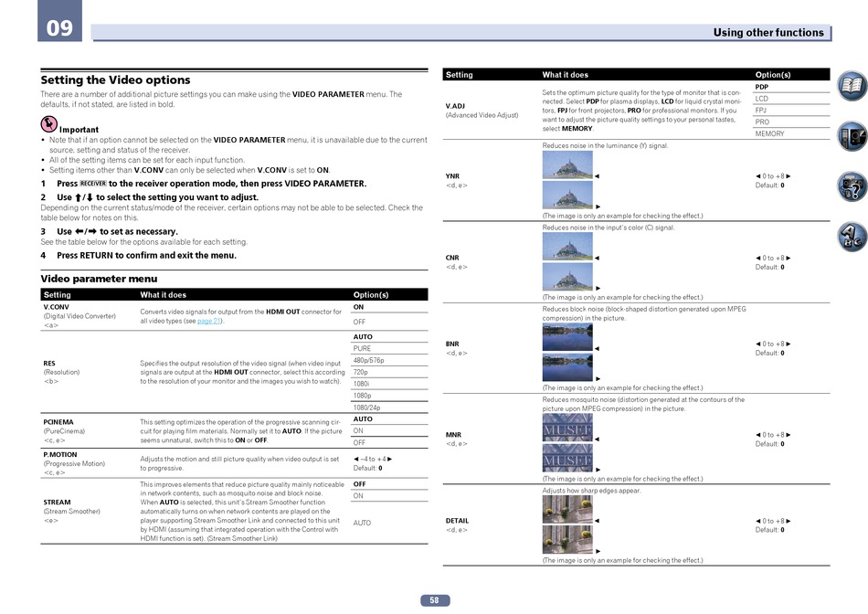Select the 'Setting the Video options' heading

[x=115, y=79]
